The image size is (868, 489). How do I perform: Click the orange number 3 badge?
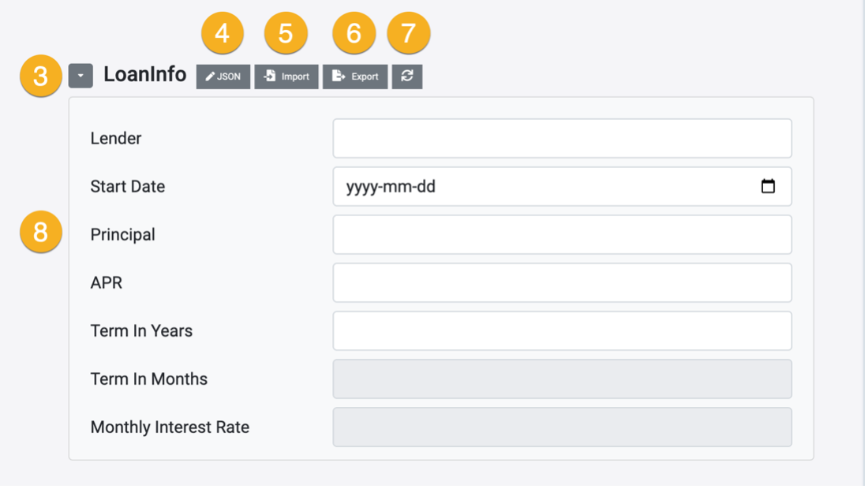pos(41,77)
